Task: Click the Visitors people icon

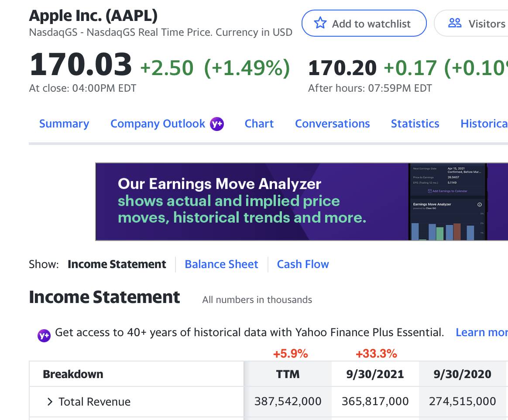Action: [455, 23]
